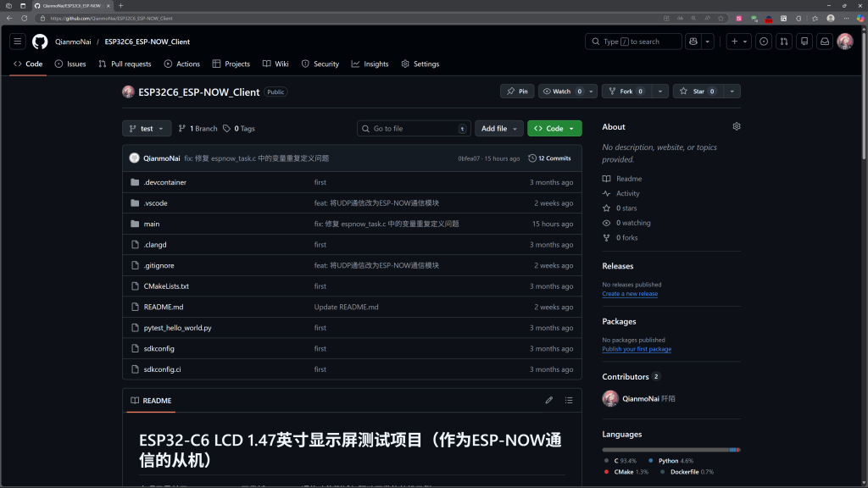Open the pytest_hello_world.py file
This screenshot has height=488, width=868.
(178, 328)
